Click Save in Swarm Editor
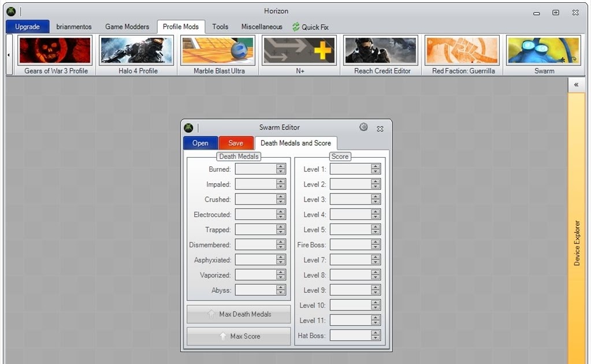Screen dimensions: 591x364 236,143
